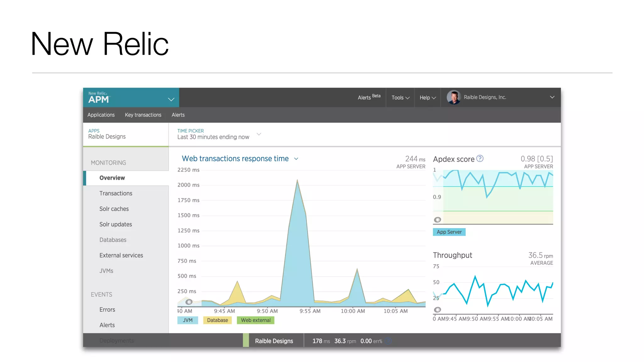Viewport: 644px width, 362px height.
Task: Open Transactions in the sidebar
Action: click(116, 193)
